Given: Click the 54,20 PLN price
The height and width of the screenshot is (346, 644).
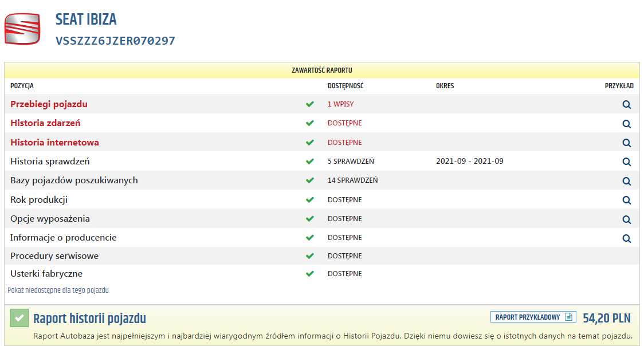Looking at the screenshot, I should pos(606,318).
